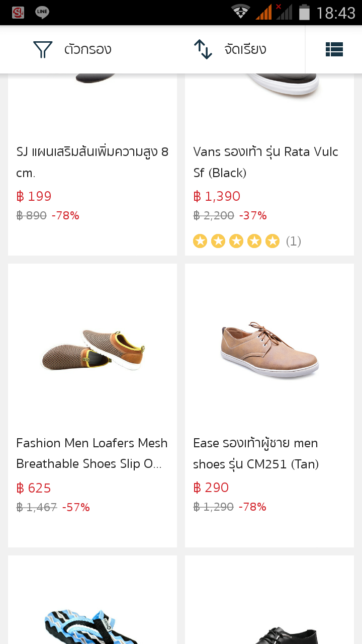Tap the red SJ notification icon
This screenshot has width=362, height=644.
(18, 13)
